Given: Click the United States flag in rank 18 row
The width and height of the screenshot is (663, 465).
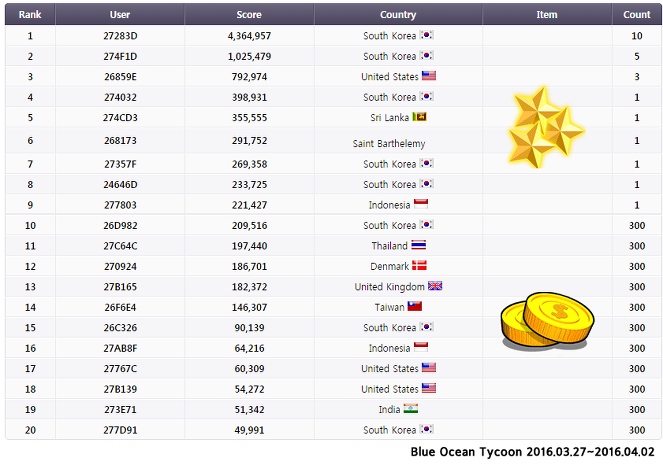Looking at the screenshot, I should point(429,388).
